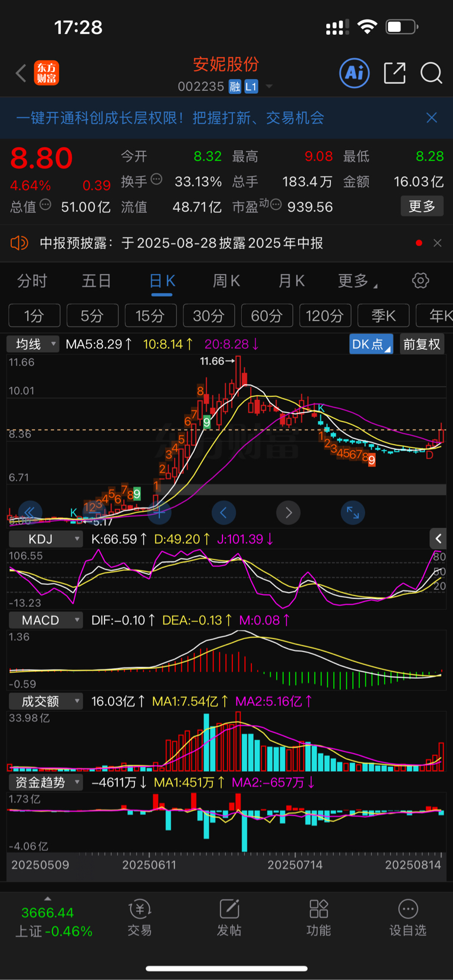This screenshot has width=453, height=980.
Task: Tap the red dot on the notice
Action: [419, 243]
